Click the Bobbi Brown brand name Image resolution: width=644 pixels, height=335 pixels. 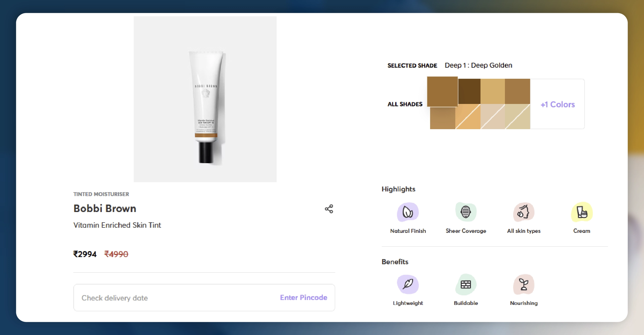pyautogui.click(x=105, y=208)
